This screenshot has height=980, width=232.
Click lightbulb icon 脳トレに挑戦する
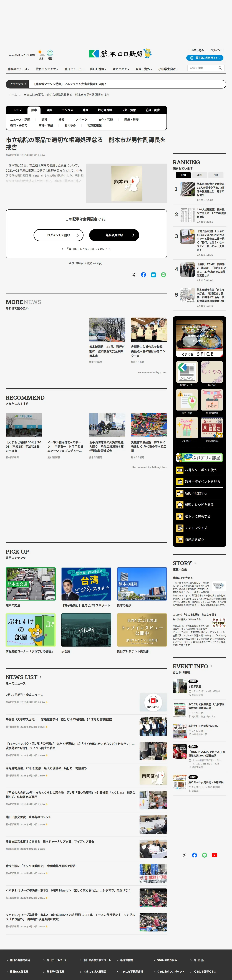(180, 516)
